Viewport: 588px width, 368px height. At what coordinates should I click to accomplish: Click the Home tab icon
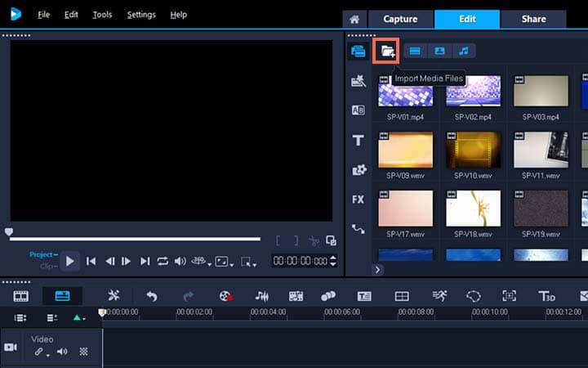[354, 19]
